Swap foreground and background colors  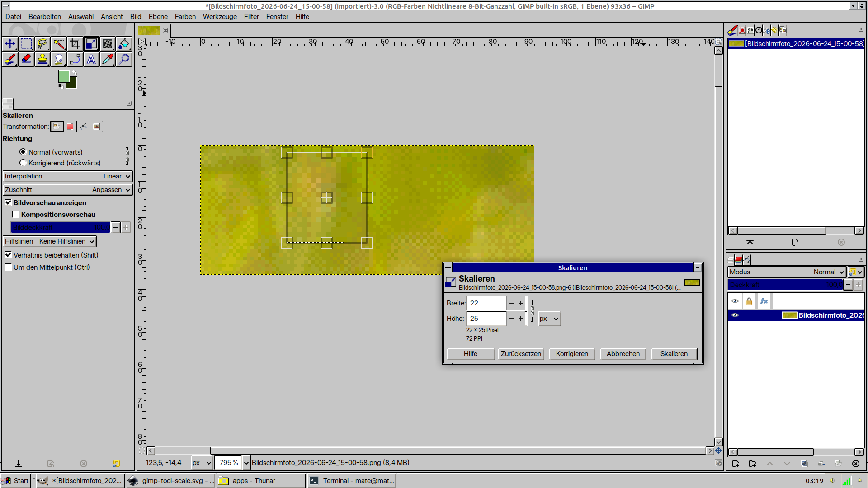click(x=75, y=73)
